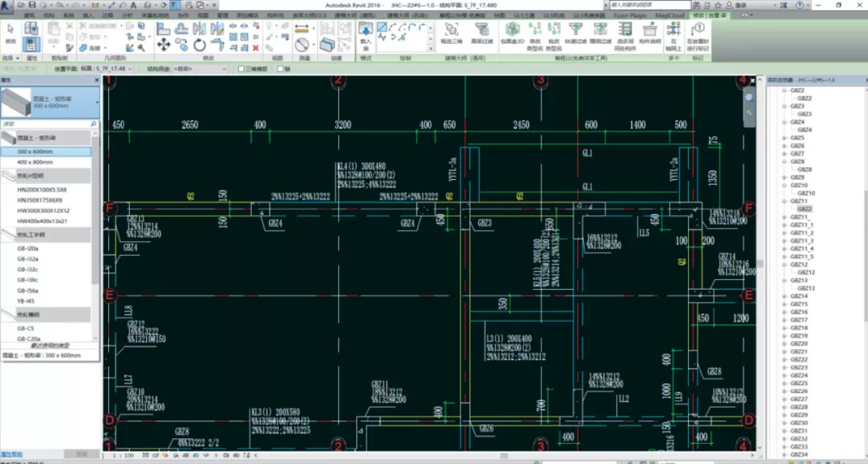The image size is (868, 464).
Task: Toggle the 链 checkbox
Action: point(280,69)
